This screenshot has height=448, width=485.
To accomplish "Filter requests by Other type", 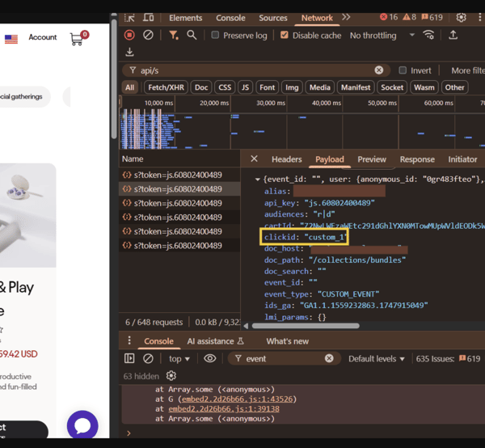I will pos(454,87).
